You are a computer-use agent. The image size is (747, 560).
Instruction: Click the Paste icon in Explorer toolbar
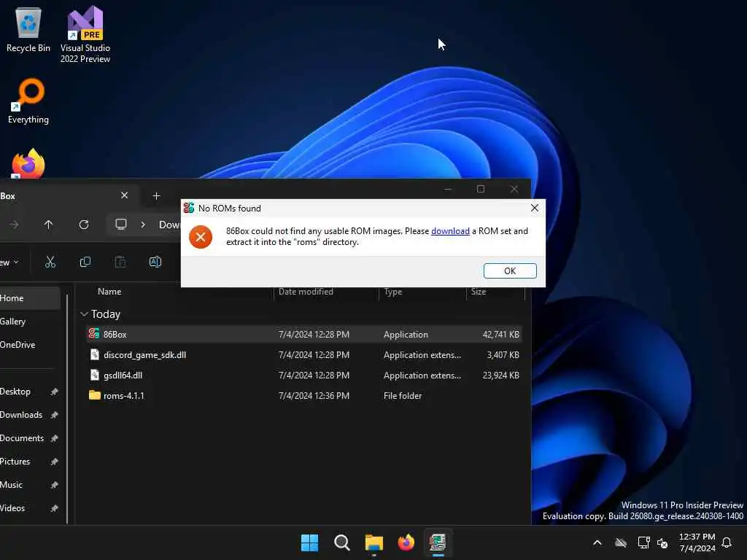[120, 262]
